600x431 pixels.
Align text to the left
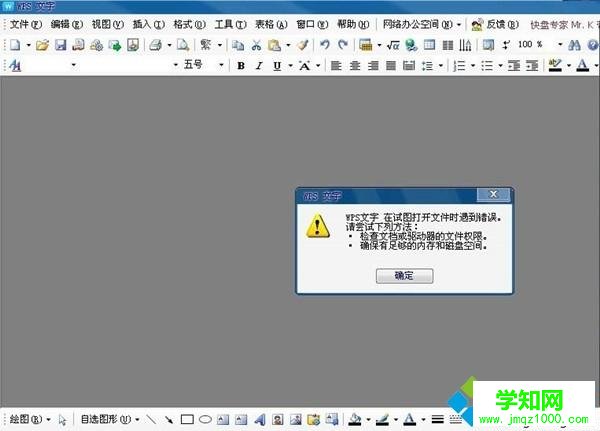[x=336, y=66]
